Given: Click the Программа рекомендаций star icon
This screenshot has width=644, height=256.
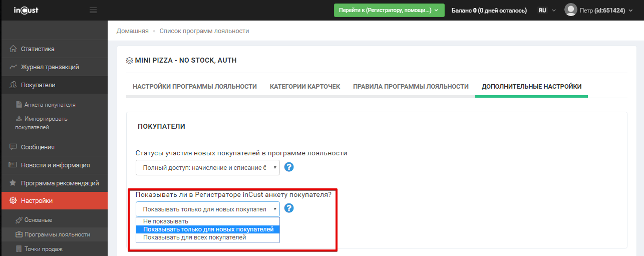Looking at the screenshot, I should point(14,183).
